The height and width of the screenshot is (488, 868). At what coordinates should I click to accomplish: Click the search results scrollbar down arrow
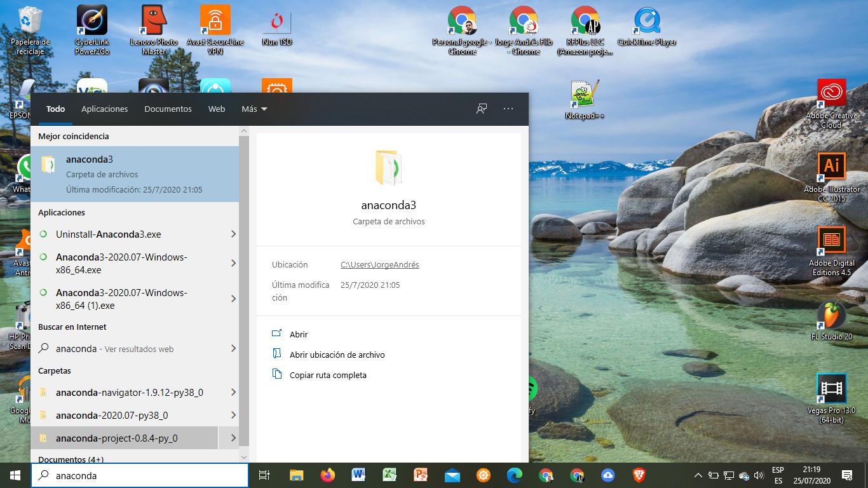pyautogui.click(x=244, y=457)
